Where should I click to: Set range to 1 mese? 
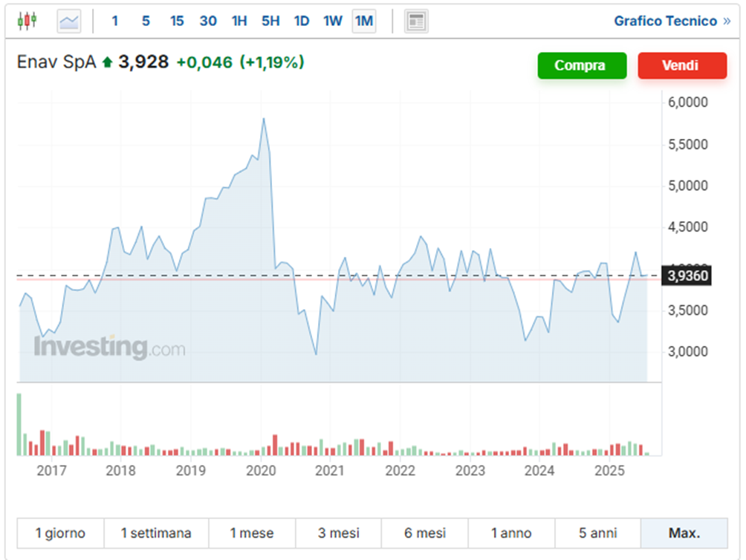click(252, 533)
